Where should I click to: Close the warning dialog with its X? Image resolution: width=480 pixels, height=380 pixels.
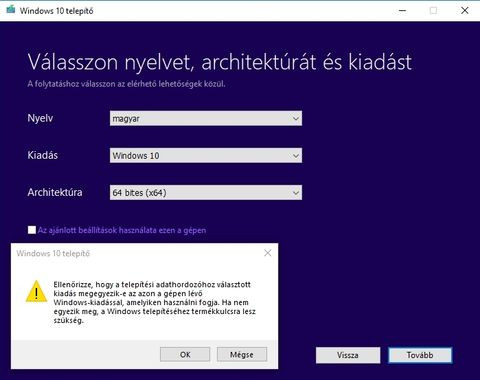[268, 253]
